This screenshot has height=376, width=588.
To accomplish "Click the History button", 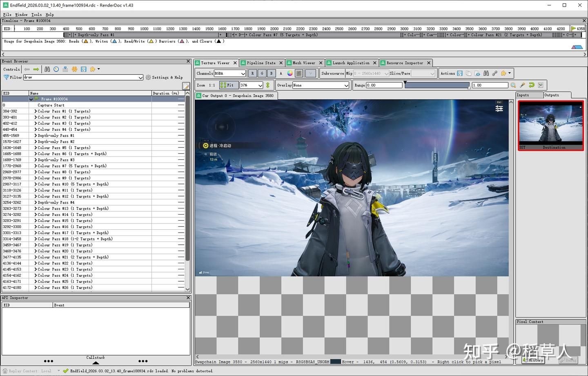I will point(533,360).
